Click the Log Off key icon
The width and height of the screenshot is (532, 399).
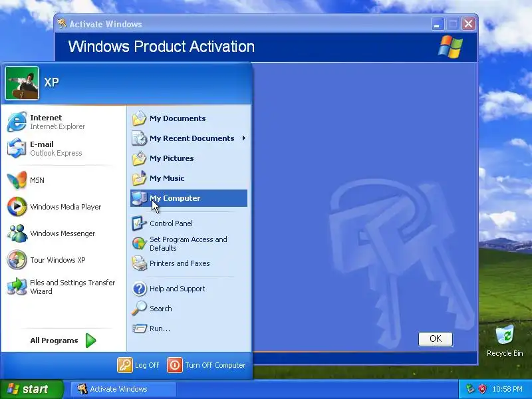[125, 365]
